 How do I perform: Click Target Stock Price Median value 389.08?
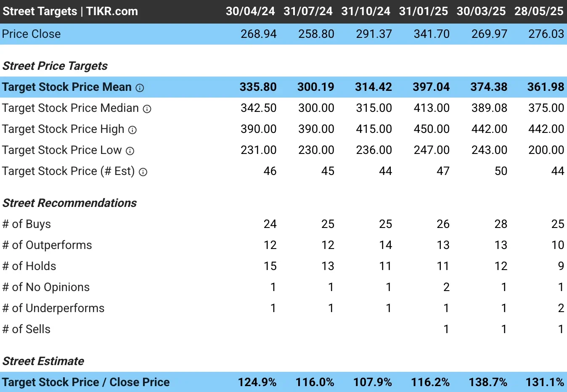(489, 108)
